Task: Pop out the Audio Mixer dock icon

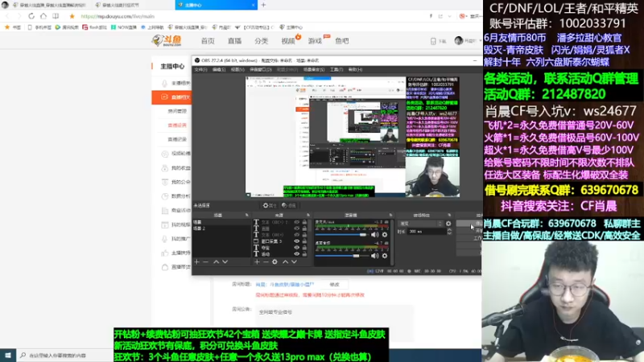Action: (390, 215)
